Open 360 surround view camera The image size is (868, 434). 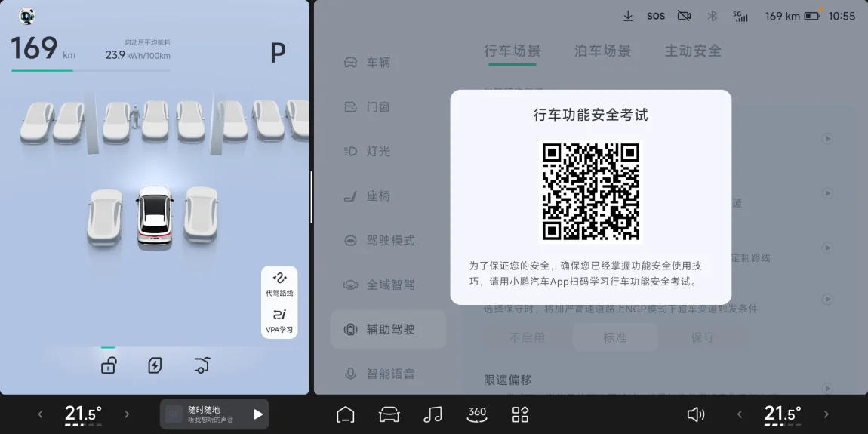pos(476,414)
